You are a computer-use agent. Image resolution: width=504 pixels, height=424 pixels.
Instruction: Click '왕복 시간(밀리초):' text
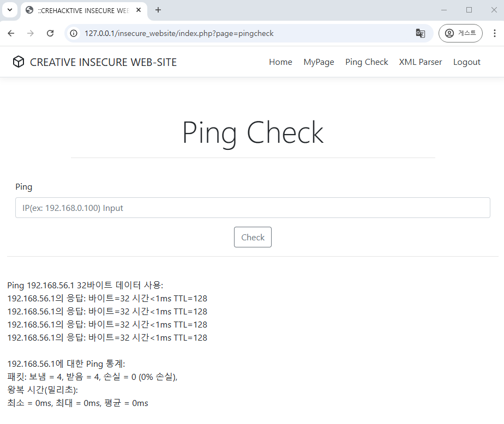(43, 390)
